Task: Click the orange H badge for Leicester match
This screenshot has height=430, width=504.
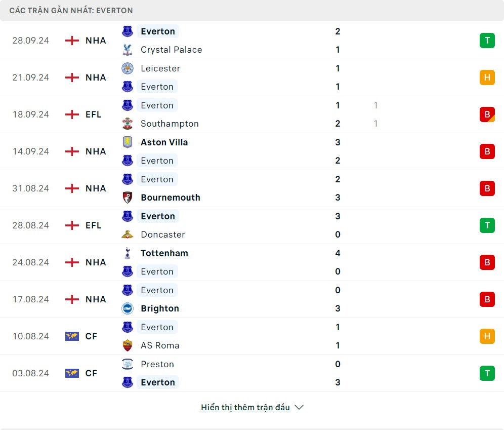Action: coord(487,77)
